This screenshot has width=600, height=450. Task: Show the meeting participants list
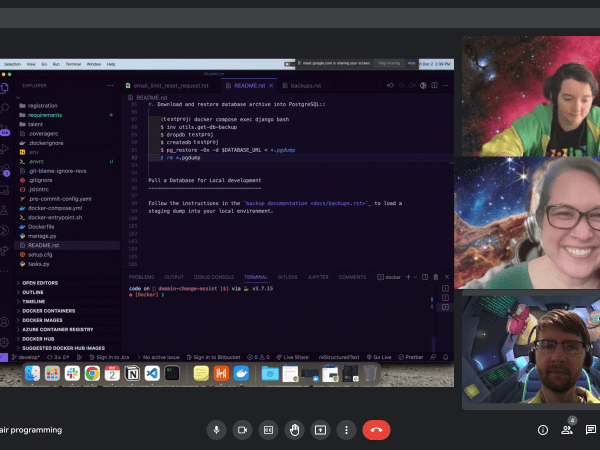click(567, 430)
